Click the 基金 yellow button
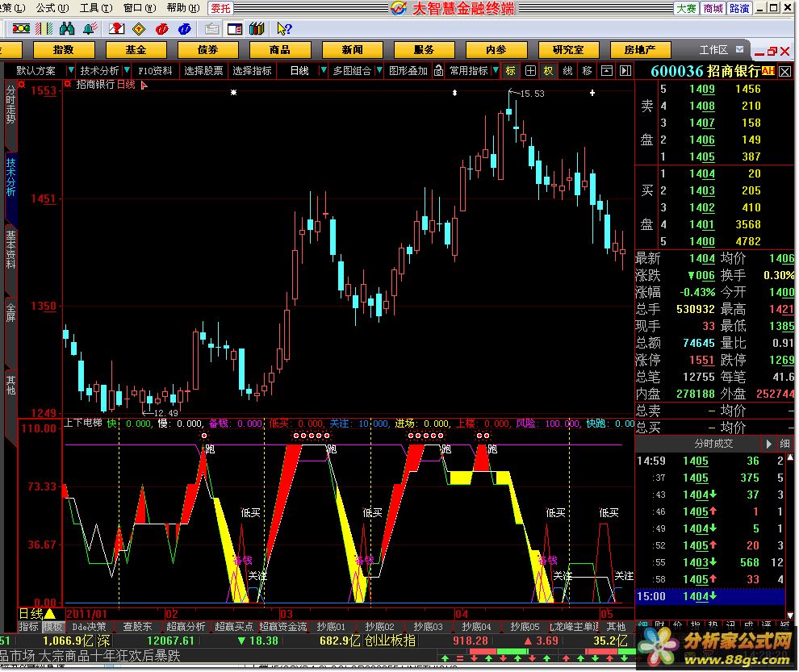This screenshot has height=672, width=799. click(x=136, y=50)
